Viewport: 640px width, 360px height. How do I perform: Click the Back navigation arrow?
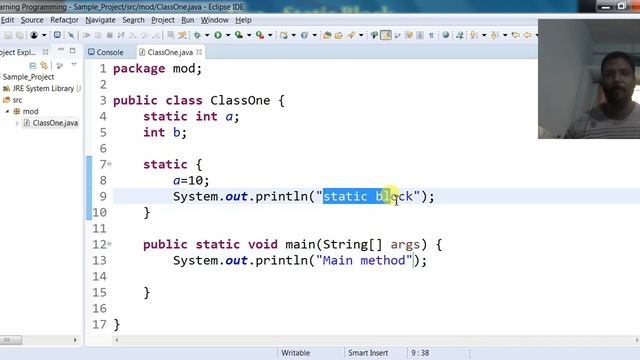528,36
